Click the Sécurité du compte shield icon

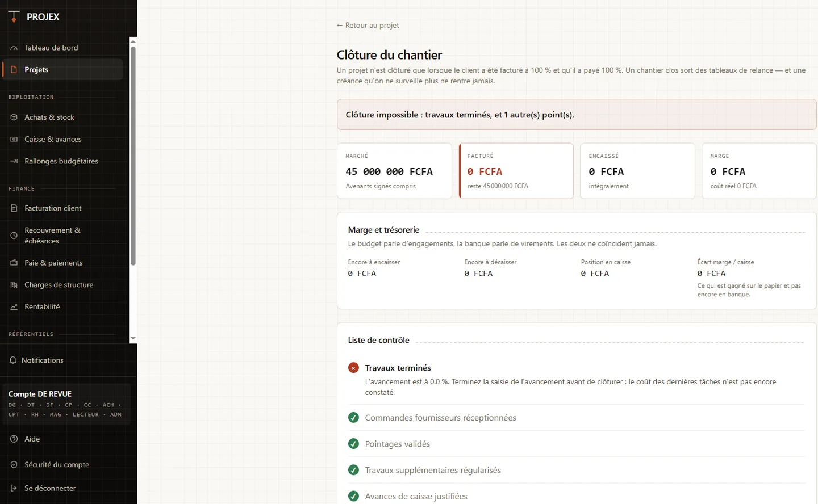(x=14, y=465)
